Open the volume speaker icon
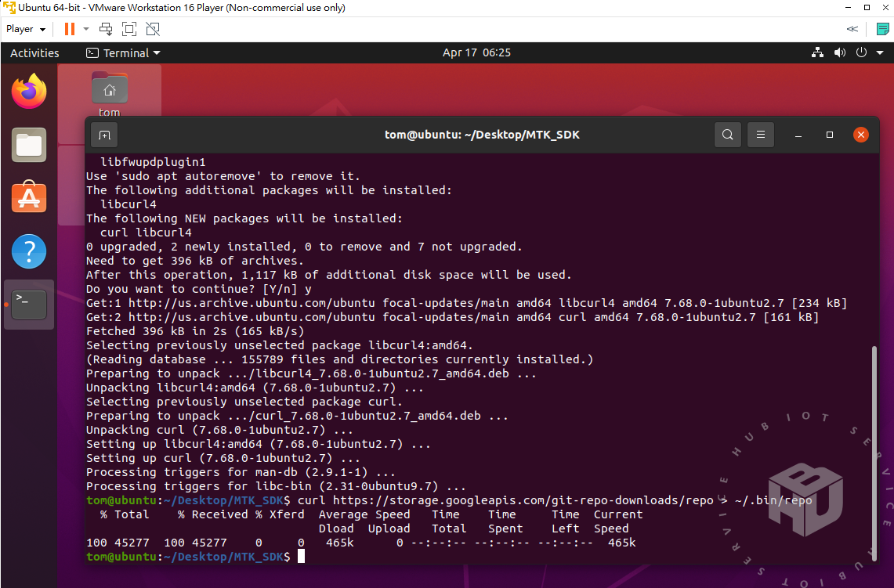The height and width of the screenshot is (588, 894). [840, 52]
